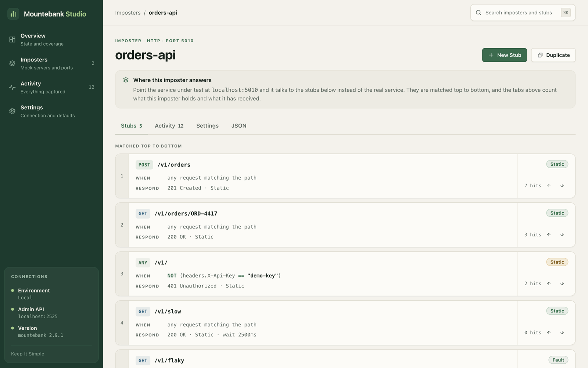Move the ANY /v1/ stub down

point(562,284)
